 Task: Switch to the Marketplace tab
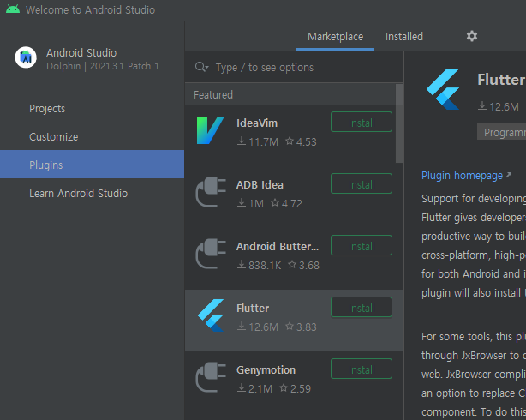click(335, 36)
